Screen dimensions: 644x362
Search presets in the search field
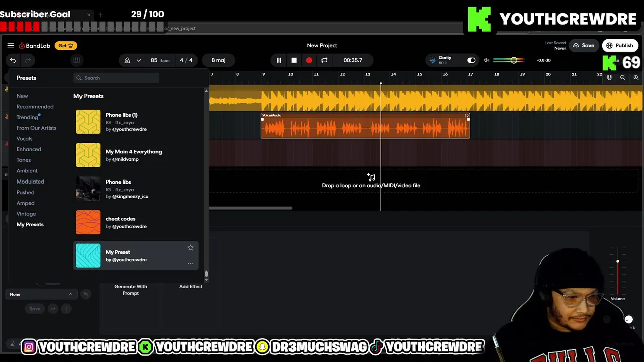click(116, 78)
